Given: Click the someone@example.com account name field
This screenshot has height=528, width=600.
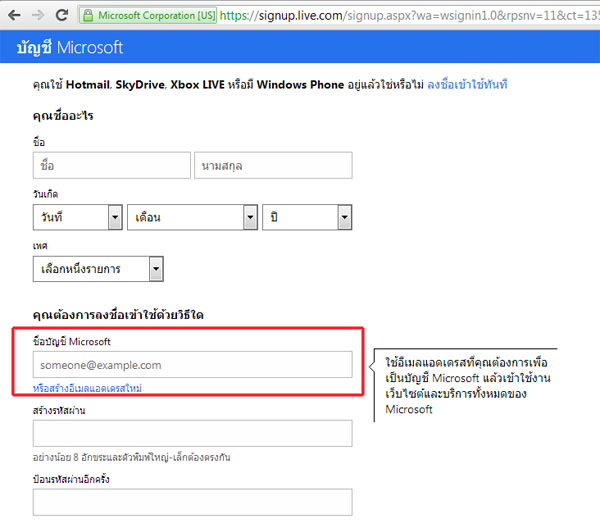Looking at the screenshot, I should point(192,365).
